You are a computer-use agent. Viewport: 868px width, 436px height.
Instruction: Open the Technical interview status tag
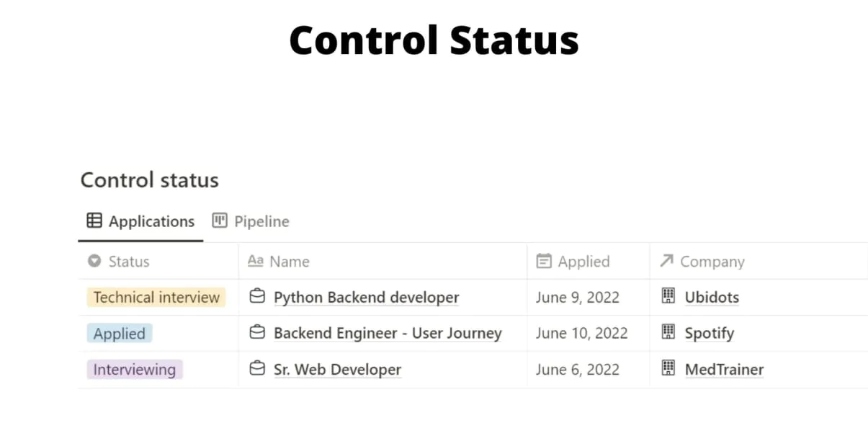(x=156, y=298)
